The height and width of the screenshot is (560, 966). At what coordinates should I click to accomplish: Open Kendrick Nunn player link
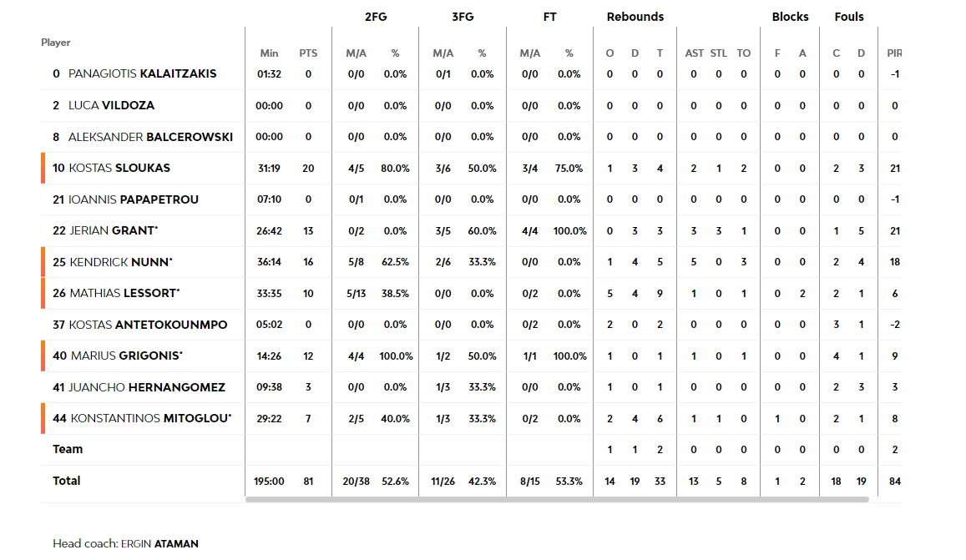click(x=121, y=262)
